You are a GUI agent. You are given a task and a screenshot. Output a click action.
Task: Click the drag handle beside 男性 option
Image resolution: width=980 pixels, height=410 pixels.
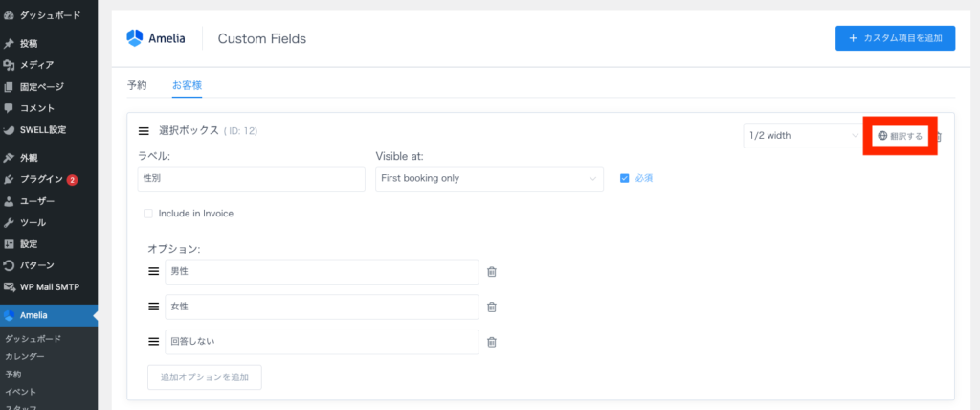[153, 272]
